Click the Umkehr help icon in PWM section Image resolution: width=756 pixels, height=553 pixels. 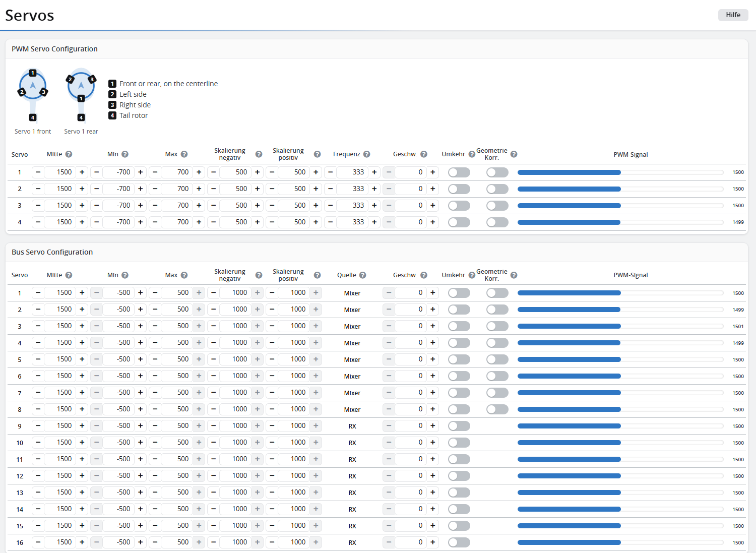coord(472,154)
